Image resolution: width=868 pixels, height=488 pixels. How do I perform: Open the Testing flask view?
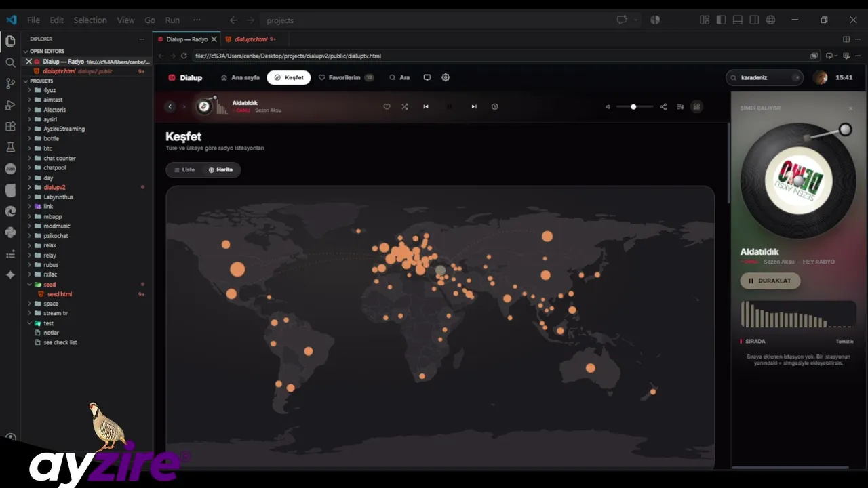point(10,147)
